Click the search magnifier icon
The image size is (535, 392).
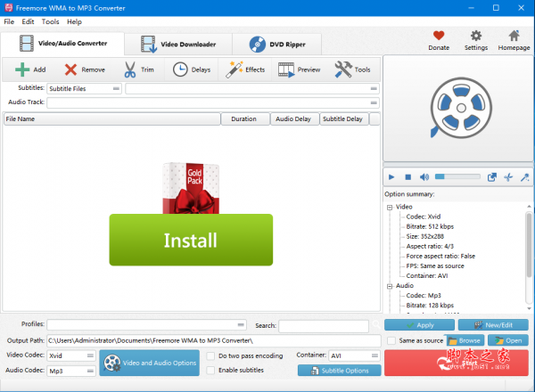(376, 324)
